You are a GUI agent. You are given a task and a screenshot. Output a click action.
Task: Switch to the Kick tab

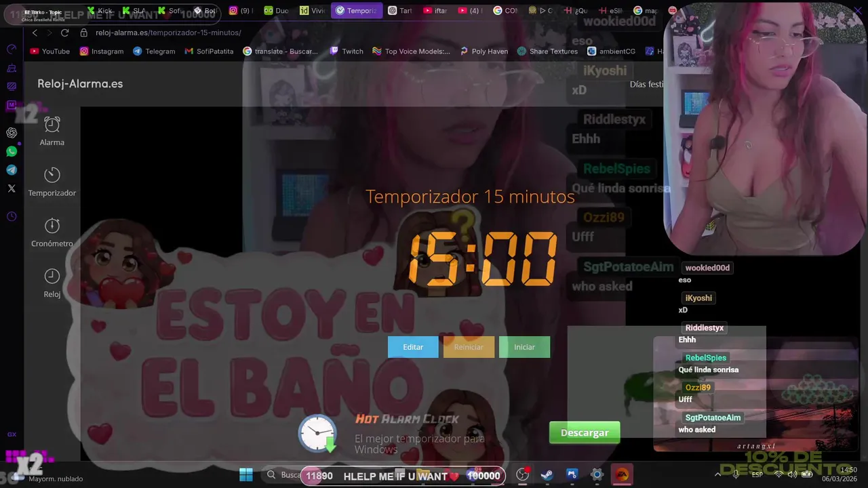pyautogui.click(x=98, y=11)
